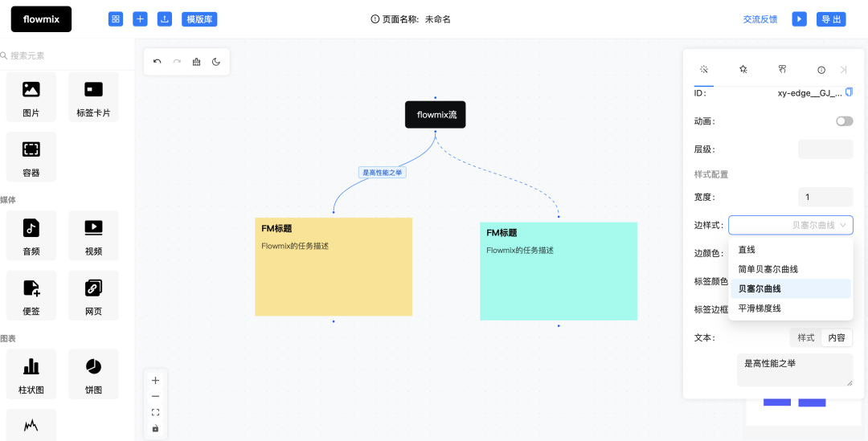Click the redo arrow icon

coord(177,62)
